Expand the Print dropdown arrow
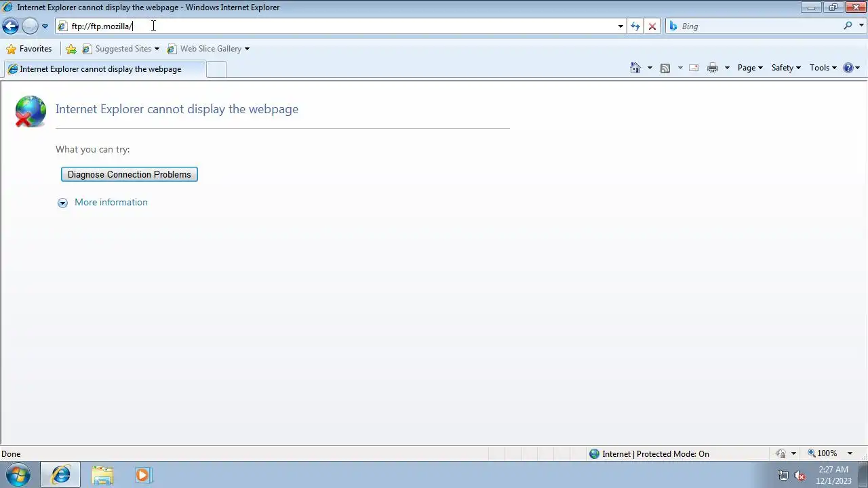This screenshot has width=868, height=488. pos(727,68)
